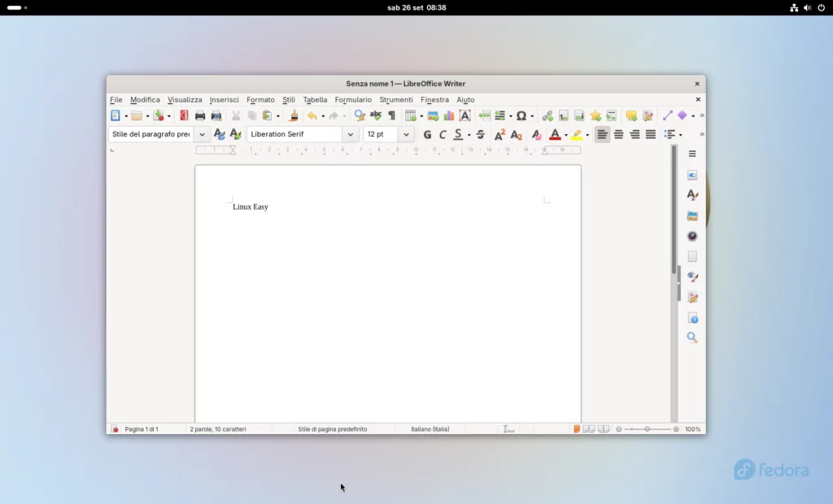833x504 pixels.
Task: Apply the yellow highlight color
Action: [577, 134]
